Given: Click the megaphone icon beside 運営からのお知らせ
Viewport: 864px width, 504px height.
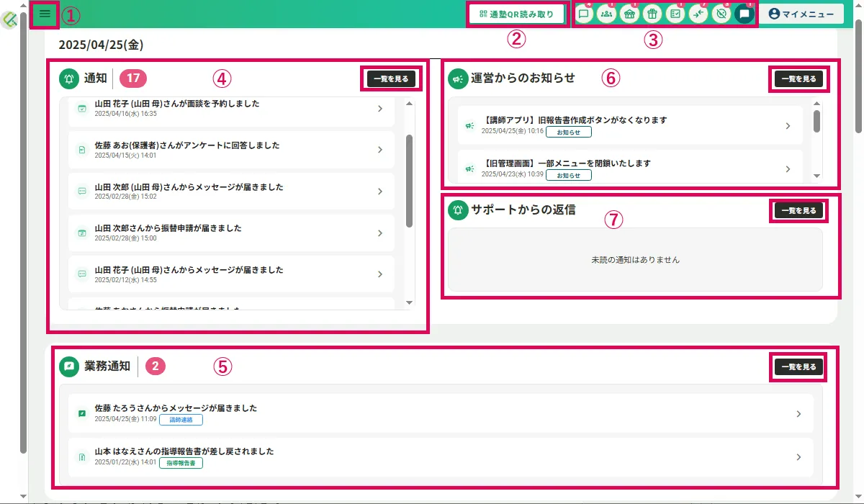Looking at the screenshot, I should tap(458, 78).
